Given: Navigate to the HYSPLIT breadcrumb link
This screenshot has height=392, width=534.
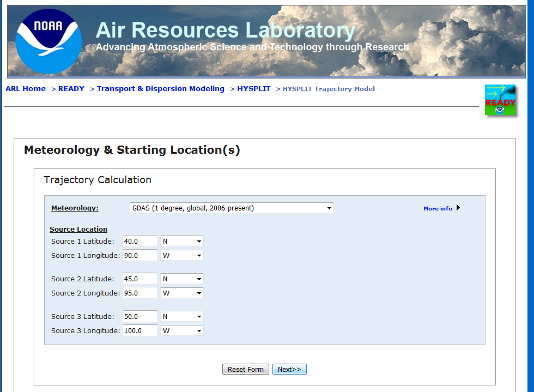Looking at the screenshot, I should coord(254,89).
